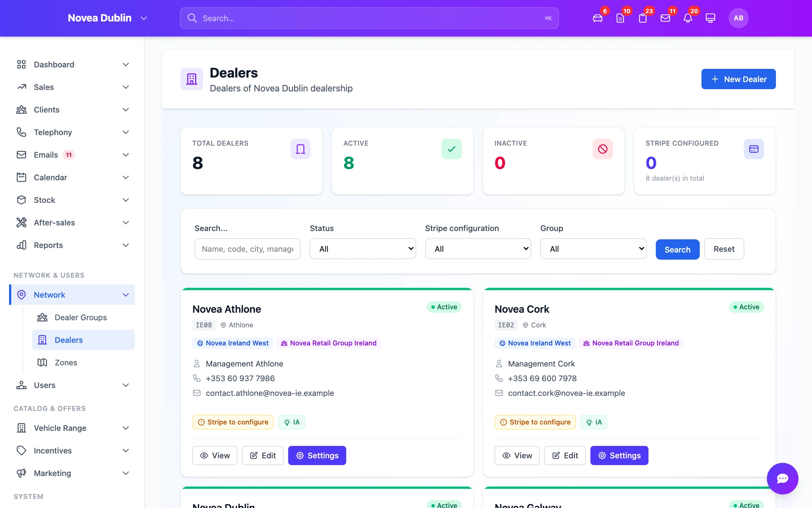
Task: Open the Dashboard sidebar item
Action: [72, 64]
